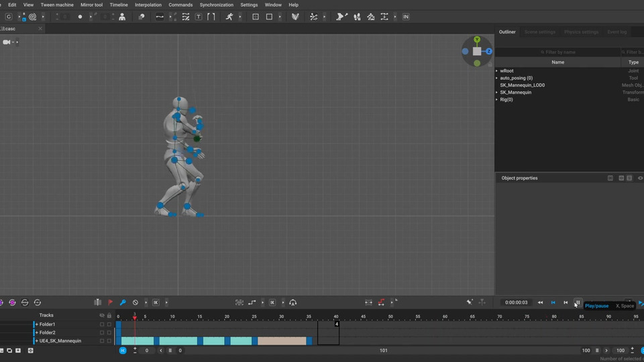Toggle visibility checkbox for UE4_SK_Mannequin track
Viewport: 644px width, 362px height.
click(102, 341)
